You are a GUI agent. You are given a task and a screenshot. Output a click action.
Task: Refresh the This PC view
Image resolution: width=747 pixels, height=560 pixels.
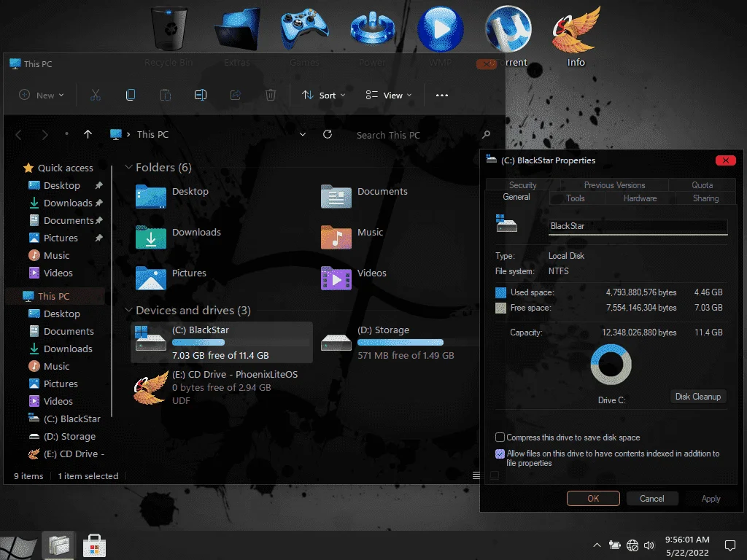[x=328, y=134]
